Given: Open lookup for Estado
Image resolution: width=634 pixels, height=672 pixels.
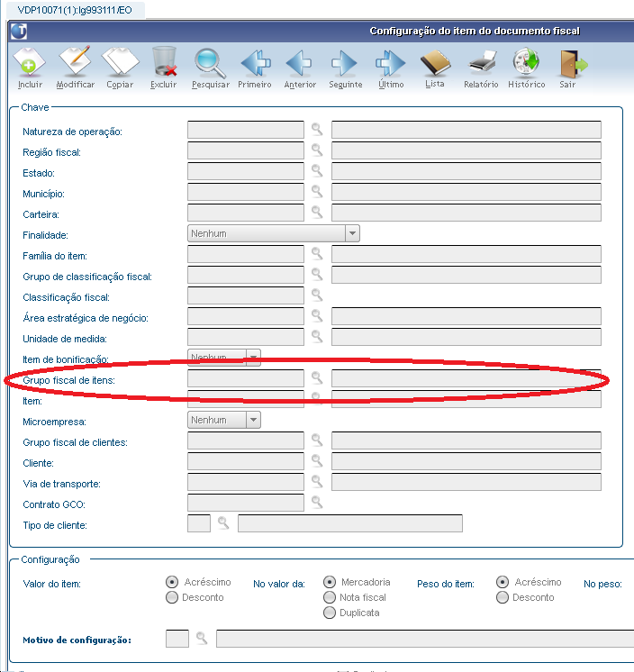Looking at the screenshot, I should click(x=317, y=170).
